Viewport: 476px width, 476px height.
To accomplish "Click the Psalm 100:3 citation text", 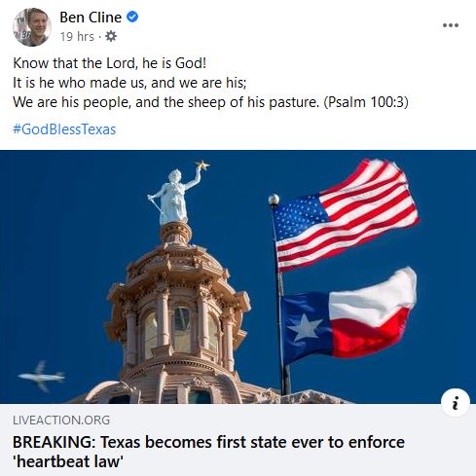I will coord(366,102).
